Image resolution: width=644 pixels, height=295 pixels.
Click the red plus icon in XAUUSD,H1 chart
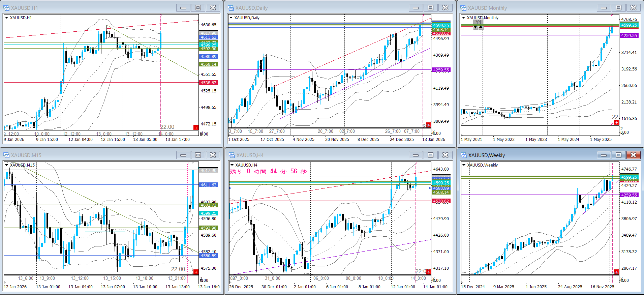pos(196,127)
